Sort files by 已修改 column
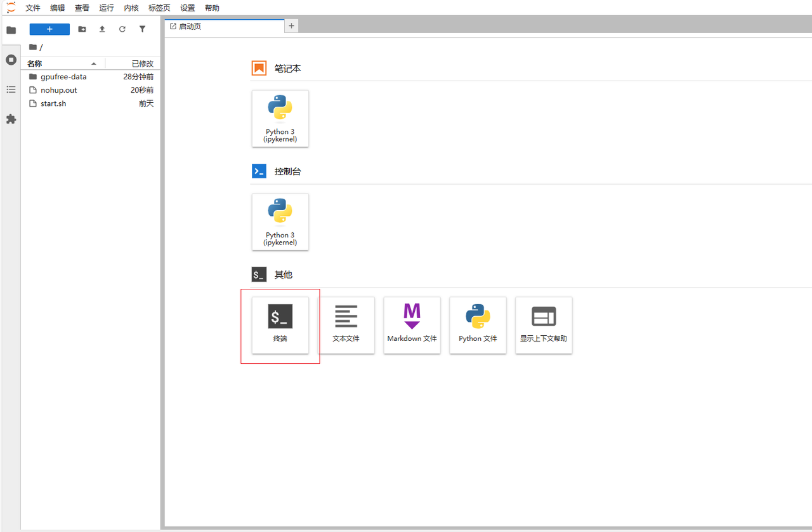Image resolution: width=812 pixels, height=532 pixels. [x=133, y=63]
